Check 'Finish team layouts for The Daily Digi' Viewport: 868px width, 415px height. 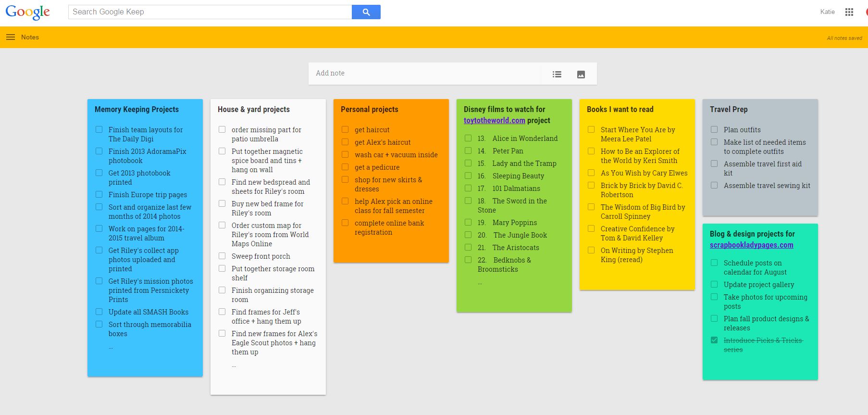pos(99,129)
